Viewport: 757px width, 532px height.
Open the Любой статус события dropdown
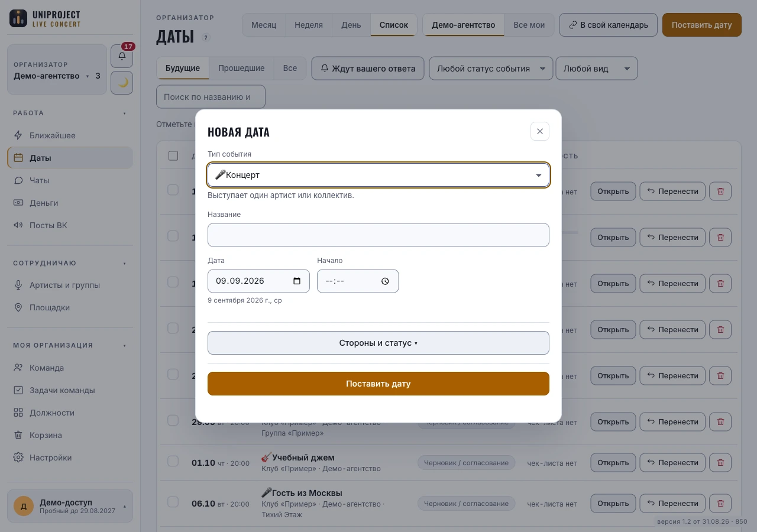click(x=491, y=68)
